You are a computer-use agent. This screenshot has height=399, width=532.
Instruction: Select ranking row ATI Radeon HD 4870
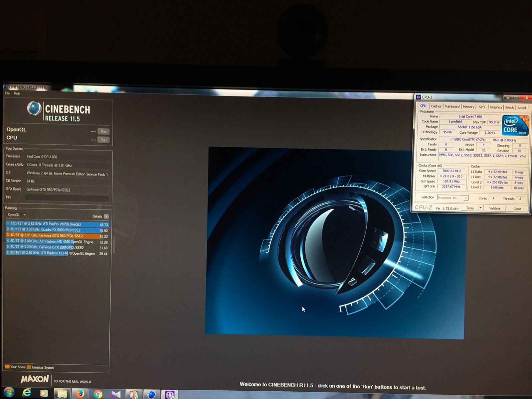click(57, 253)
